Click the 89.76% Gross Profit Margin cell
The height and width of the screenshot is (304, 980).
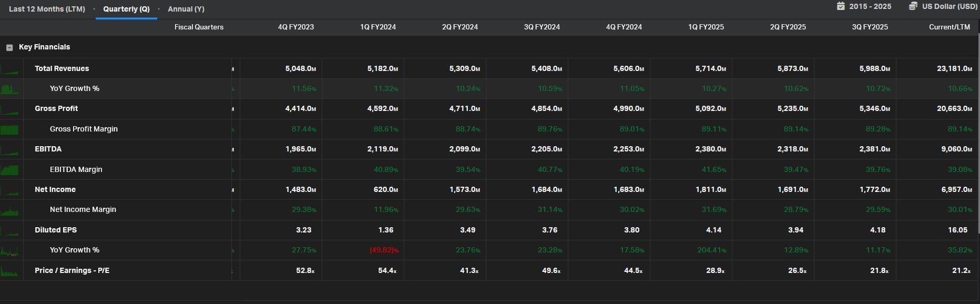550,129
